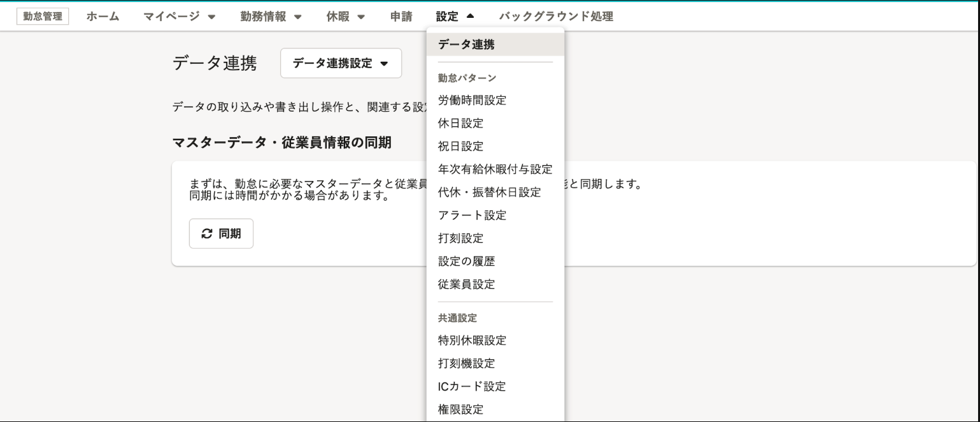Open 設定の履歴 history page

pyautogui.click(x=467, y=261)
